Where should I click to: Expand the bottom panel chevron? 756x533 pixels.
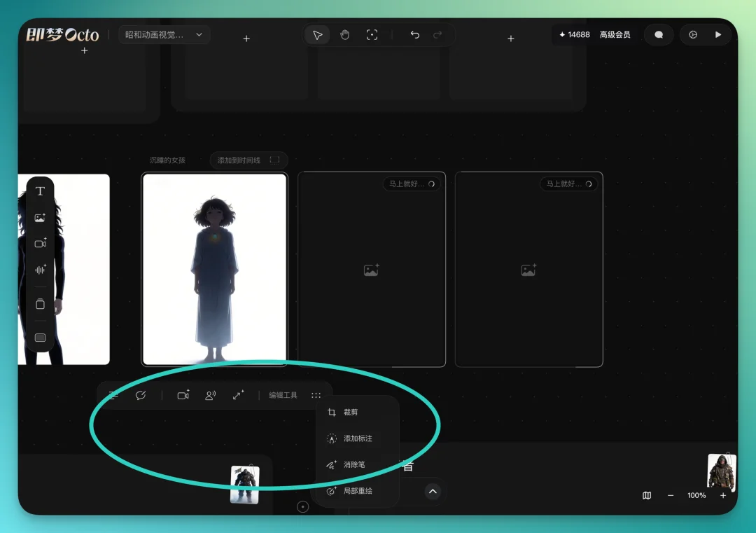(x=433, y=492)
